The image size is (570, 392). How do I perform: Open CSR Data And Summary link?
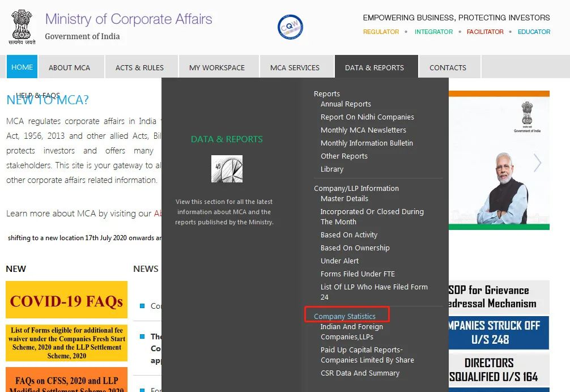pos(360,373)
